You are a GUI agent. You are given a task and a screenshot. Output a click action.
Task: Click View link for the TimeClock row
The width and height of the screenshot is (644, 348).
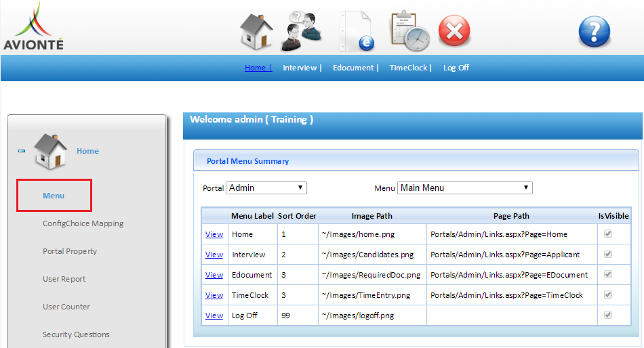[214, 295]
